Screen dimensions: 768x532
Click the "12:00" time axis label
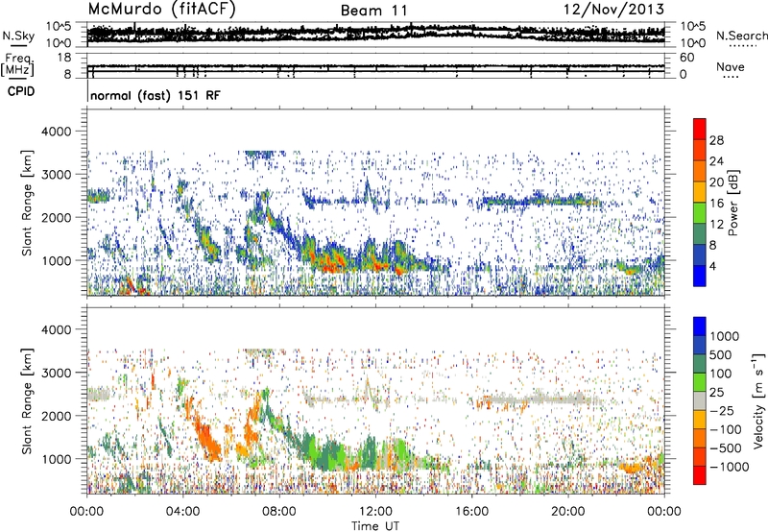(x=375, y=512)
